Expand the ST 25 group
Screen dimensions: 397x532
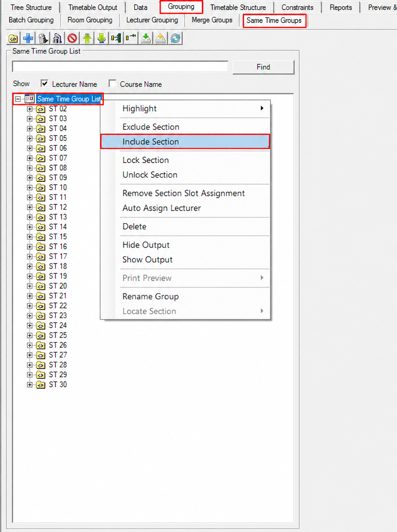tap(30, 336)
